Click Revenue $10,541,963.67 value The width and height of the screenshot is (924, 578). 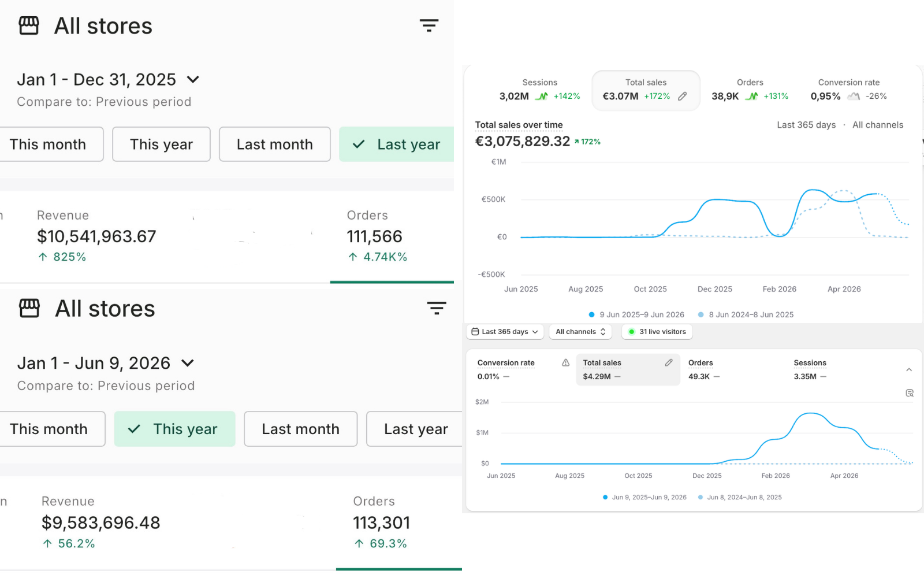pyautogui.click(x=96, y=236)
